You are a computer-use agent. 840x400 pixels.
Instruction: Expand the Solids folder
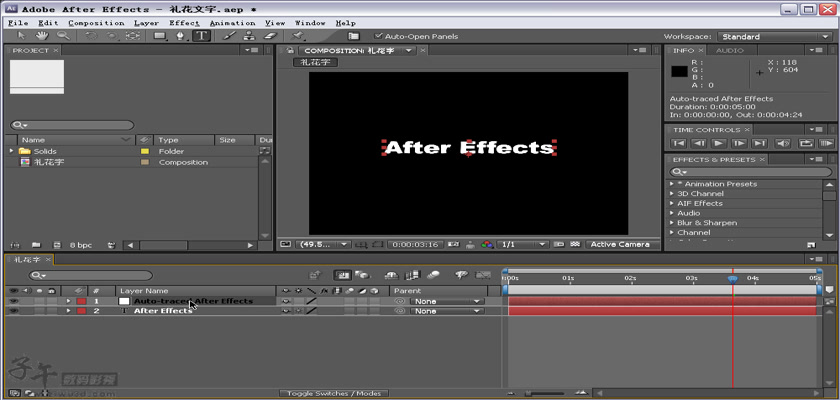(12, 151)
